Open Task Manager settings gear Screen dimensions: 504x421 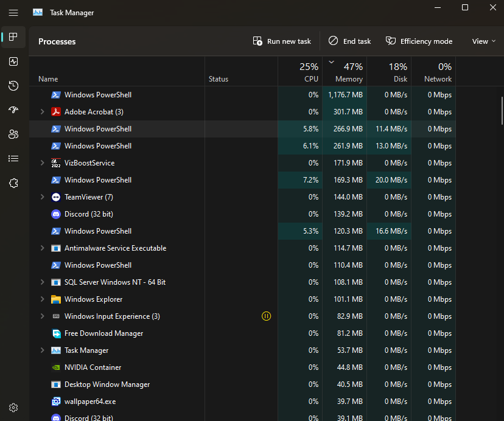pyautogui.click(x=13, y=408)
